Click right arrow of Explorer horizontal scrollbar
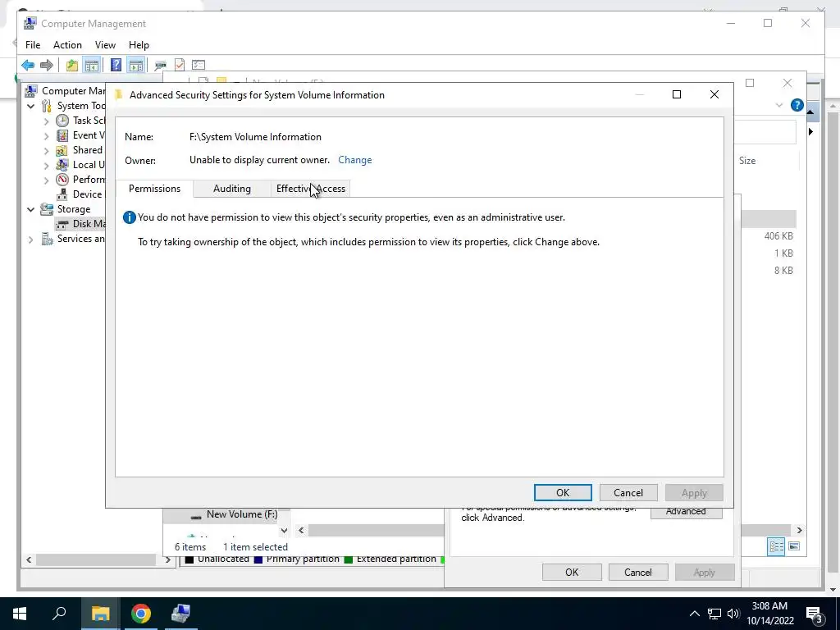Viewport: 840px width, 630px height. (799, 531)
